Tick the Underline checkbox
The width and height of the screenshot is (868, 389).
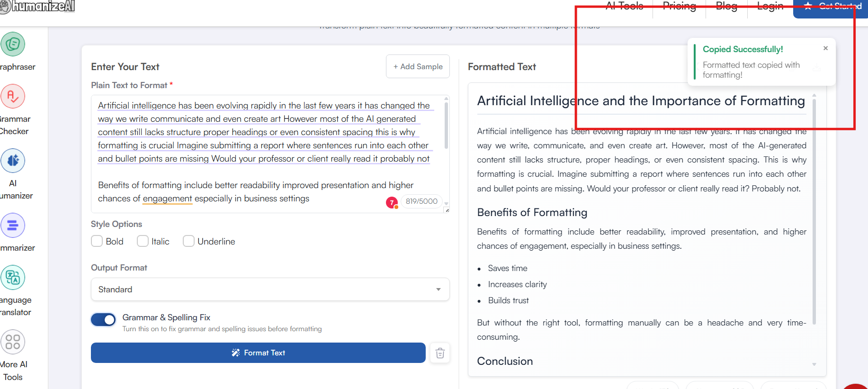(188, 241)
